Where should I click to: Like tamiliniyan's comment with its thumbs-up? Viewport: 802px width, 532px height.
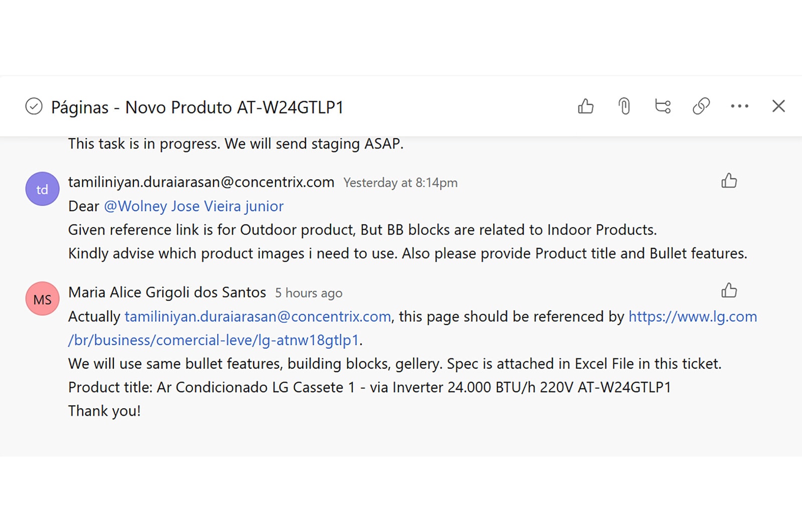coord(729,180)
